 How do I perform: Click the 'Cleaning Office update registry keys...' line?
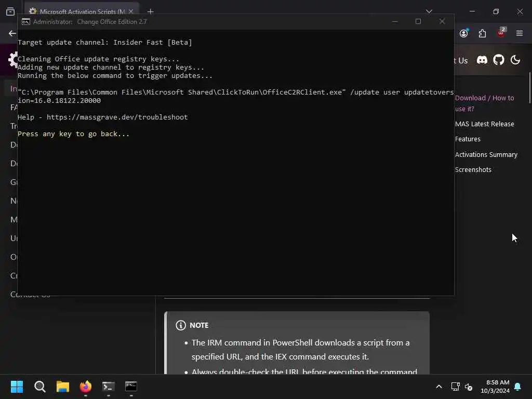98,59
